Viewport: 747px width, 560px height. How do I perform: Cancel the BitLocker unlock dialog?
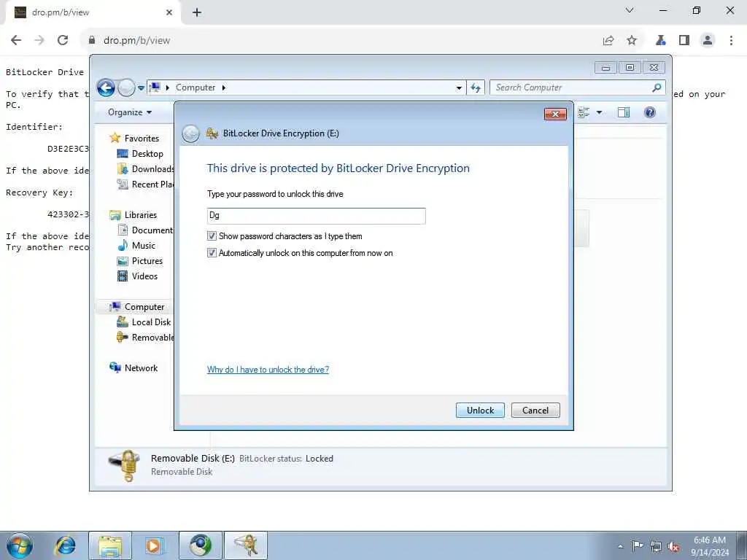tap(535, 410)
